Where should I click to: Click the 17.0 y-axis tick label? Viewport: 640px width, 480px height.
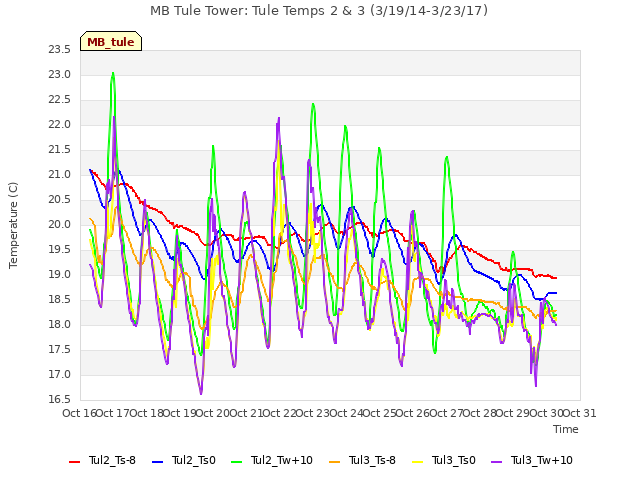click(60, 374)
